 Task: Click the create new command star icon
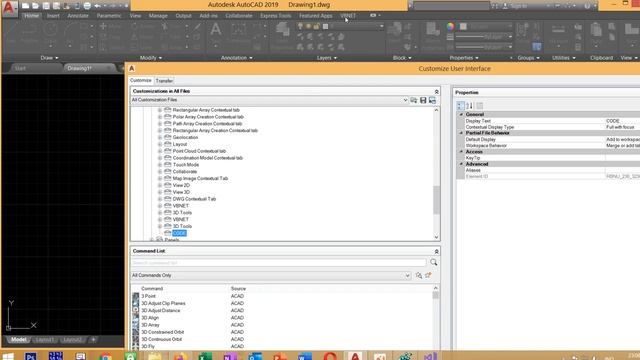[x=428, y=276]
